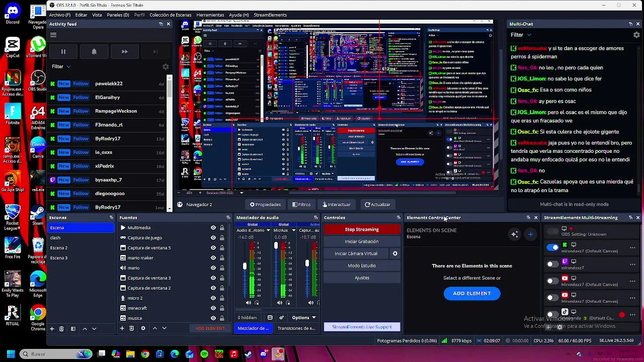
Task: Open audio mixer advanced properties gears
Action: tap(281, 318)
